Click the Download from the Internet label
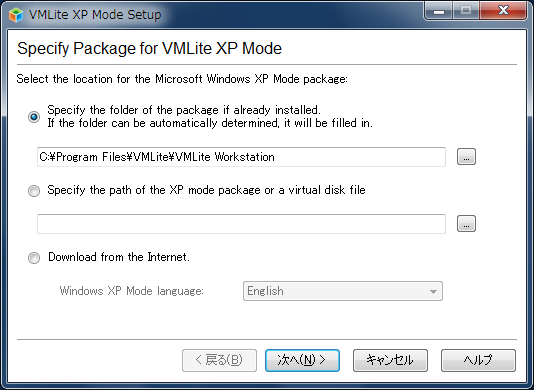 (119, 257)
